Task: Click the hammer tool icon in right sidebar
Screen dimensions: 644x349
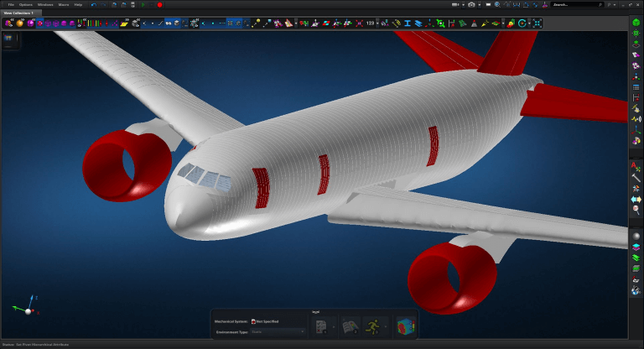Action: click(636, 178)
